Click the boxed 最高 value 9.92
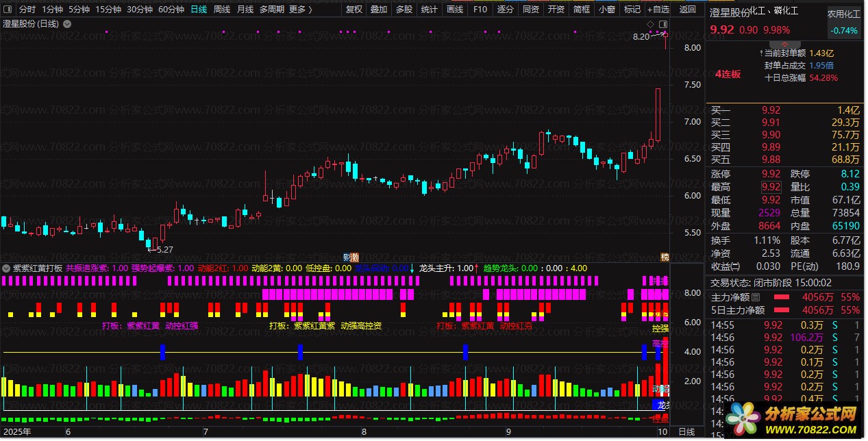The width and height of the screenshot is (868, 441). tap(771, 186)
